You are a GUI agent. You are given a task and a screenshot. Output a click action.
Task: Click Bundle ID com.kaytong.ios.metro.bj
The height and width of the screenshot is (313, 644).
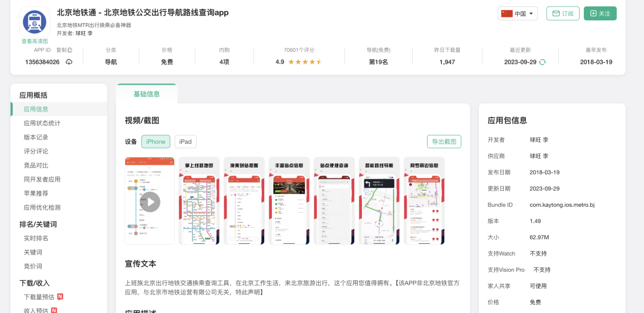(x=562, y=205)
